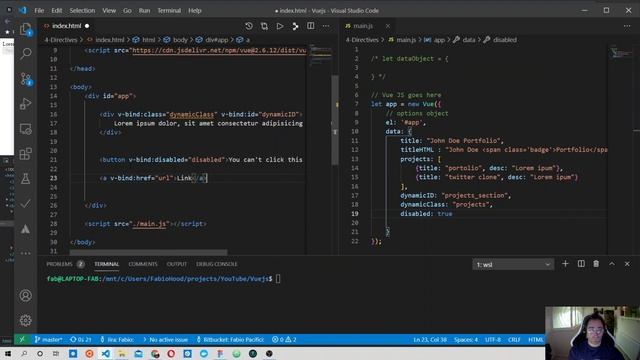Image resolution: width=640 pixels, height=360 pixels.
Task: Click Jira: Fabio status bar item
Action: 117,340
